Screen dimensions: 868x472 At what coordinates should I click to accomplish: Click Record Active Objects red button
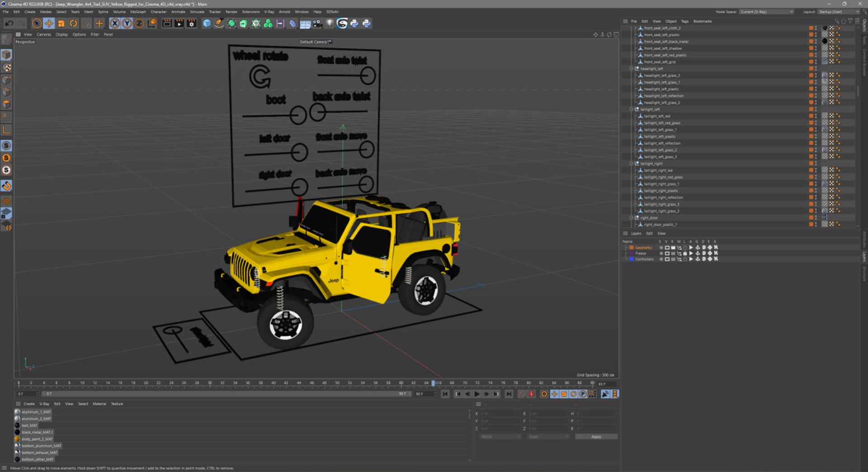(532, 394)
